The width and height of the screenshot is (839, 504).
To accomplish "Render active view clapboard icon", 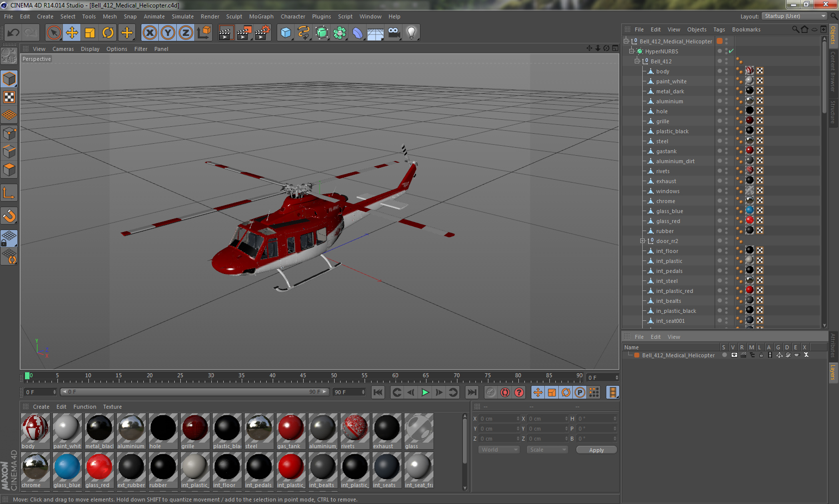I will tap(226, 33).
